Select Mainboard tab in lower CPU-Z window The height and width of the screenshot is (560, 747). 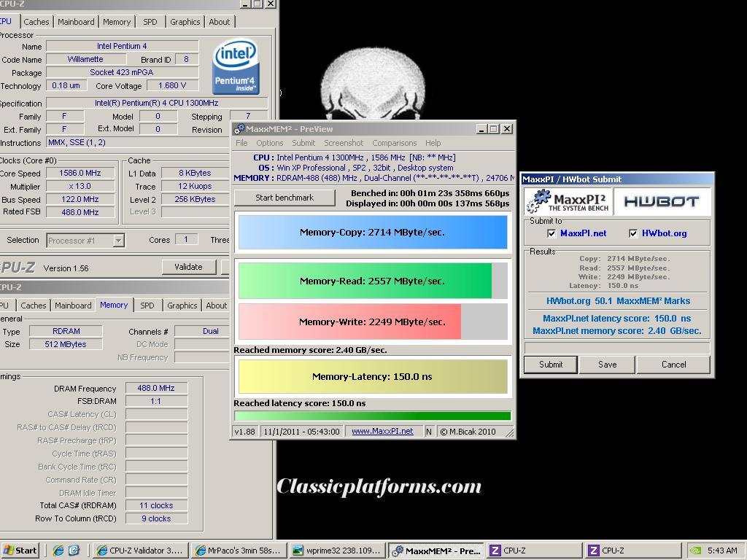click(x=73, y=306)
